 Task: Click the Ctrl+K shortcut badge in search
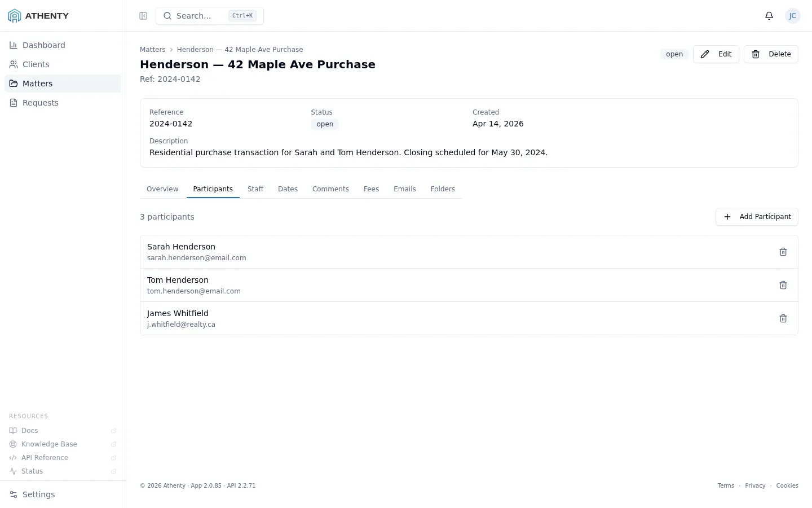tap(242, 16)
